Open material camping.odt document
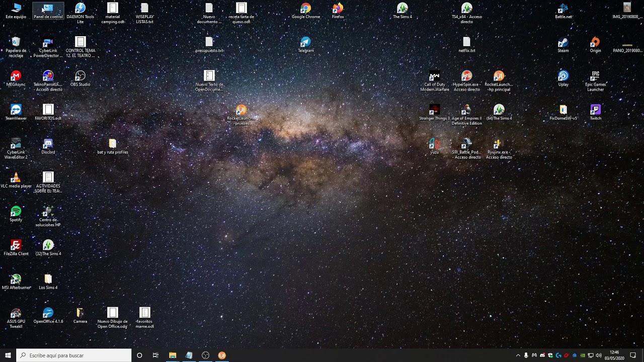 113,13
